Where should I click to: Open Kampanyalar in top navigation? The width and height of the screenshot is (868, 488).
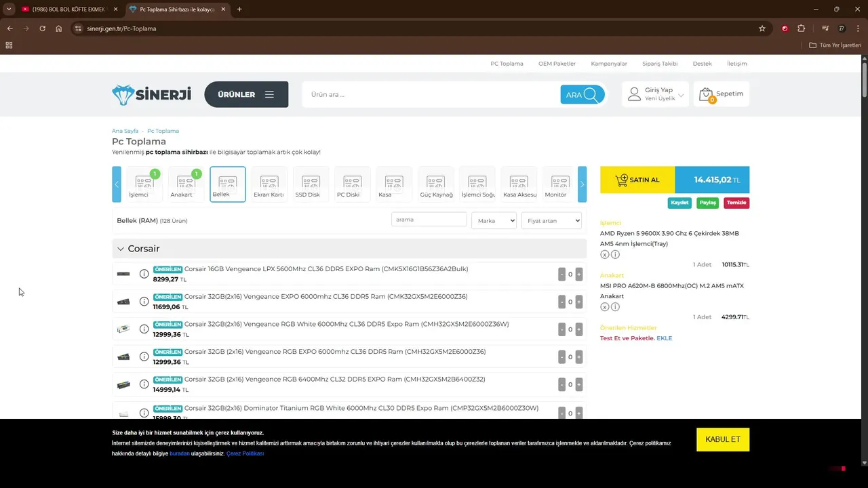pos(609,64)
